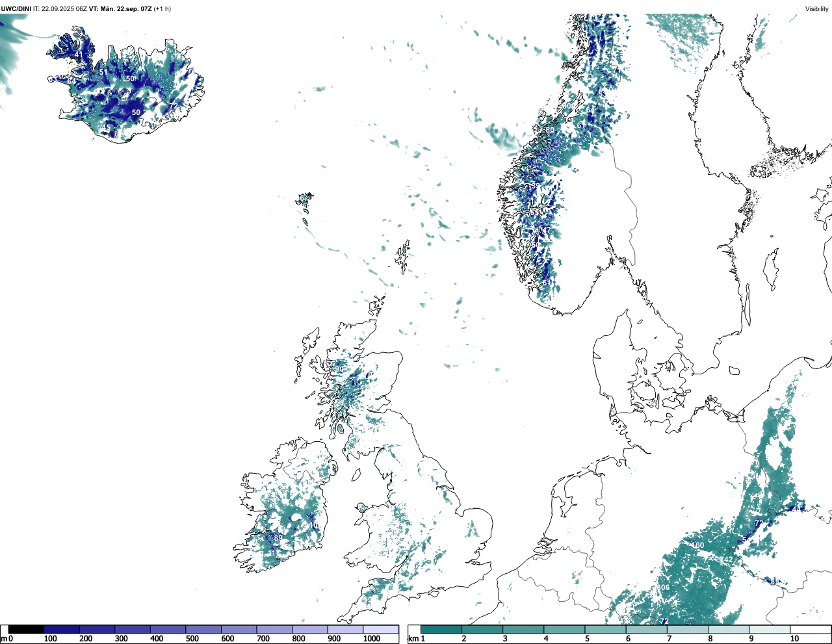Select the 900–1000 m pale legend block
This screenshot has width=832, height=644.
pos(345,629)
